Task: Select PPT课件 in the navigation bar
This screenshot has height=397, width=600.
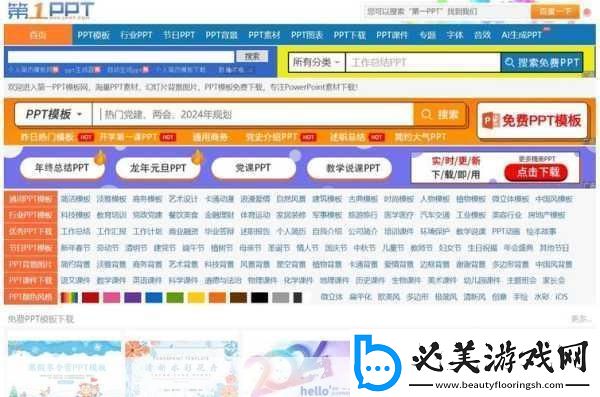Action: pyautogui.click(x=392, y=35)
